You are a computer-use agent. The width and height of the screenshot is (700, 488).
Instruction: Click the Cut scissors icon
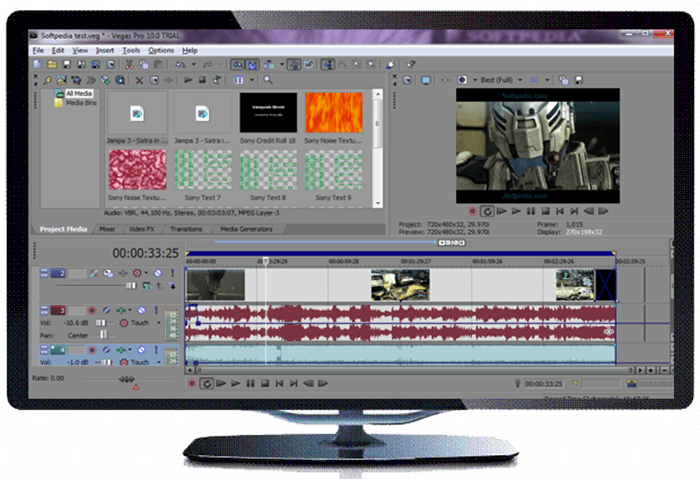pos(129,64)
